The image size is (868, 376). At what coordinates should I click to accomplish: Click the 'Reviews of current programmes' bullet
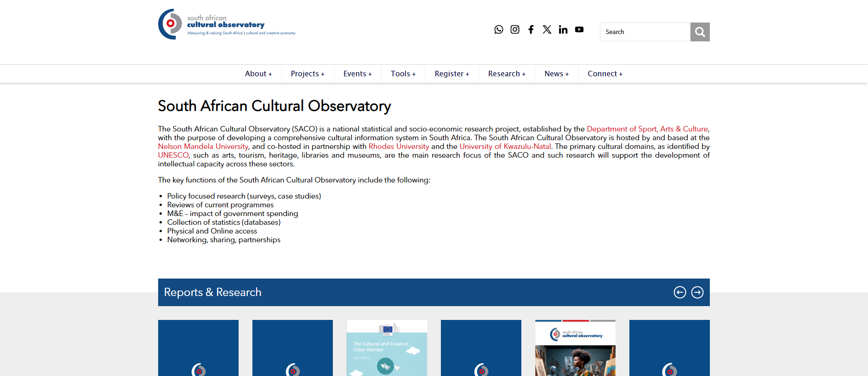tap(220, 205)
